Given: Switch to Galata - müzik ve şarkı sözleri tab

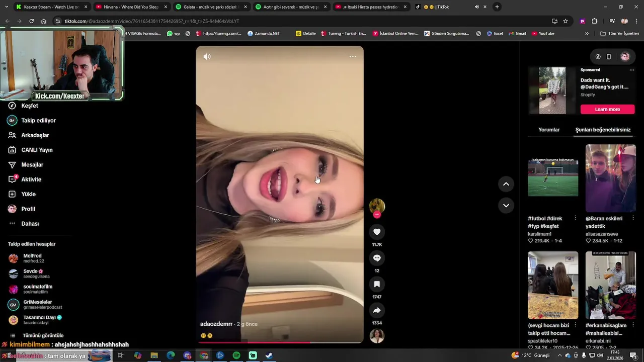Looking at the screenshot, I should pos(211,7).
